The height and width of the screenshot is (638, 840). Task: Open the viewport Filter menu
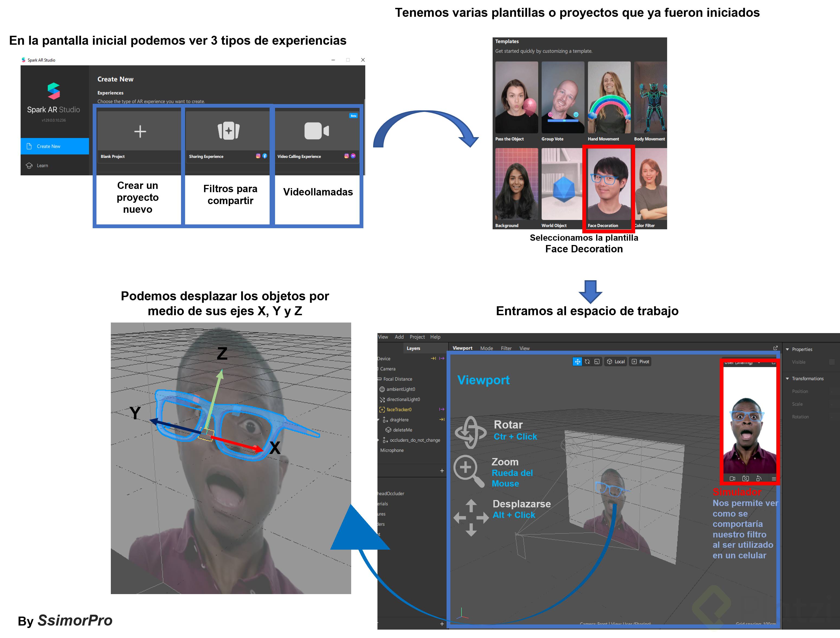pos(506,348)
